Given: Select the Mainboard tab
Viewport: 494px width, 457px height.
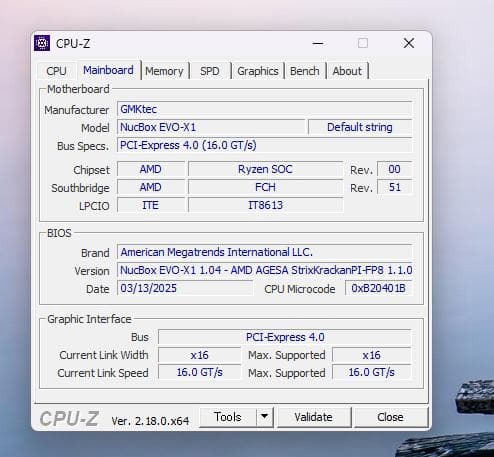Looking at the screenshot, I should tap(108, 70).
